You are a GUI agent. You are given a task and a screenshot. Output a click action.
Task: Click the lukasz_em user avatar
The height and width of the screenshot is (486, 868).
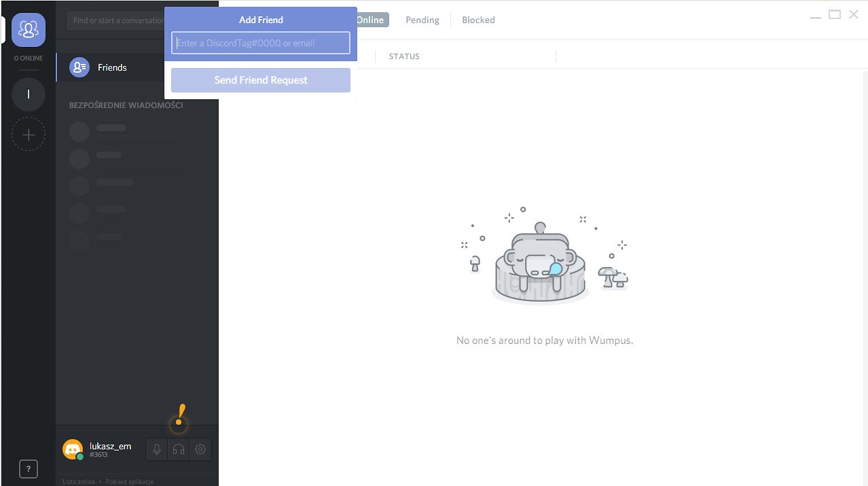pos(73,449)
